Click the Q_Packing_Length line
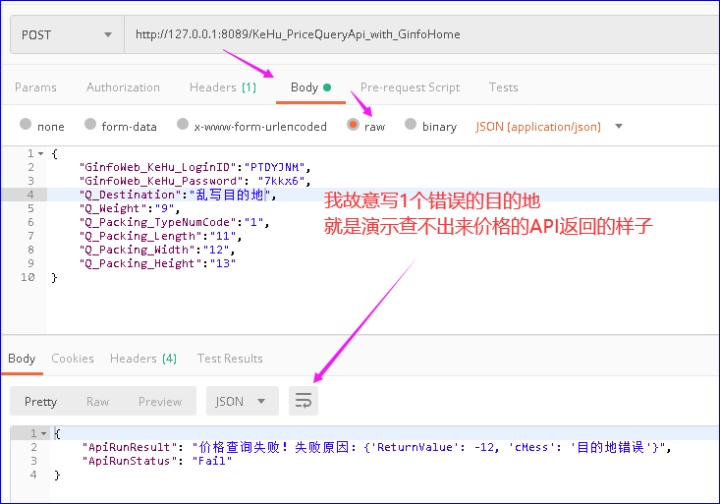720x504 pixels. click(161, 236)
